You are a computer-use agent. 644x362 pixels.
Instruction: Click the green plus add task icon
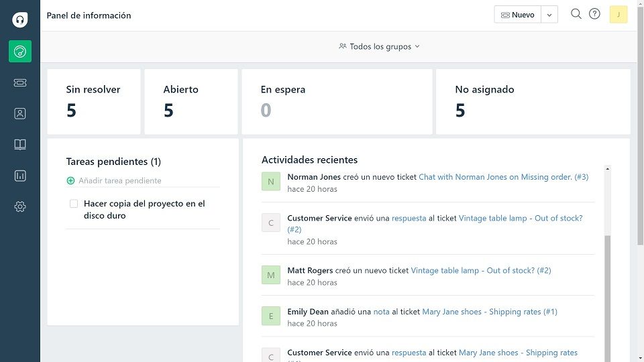[70, 180]
